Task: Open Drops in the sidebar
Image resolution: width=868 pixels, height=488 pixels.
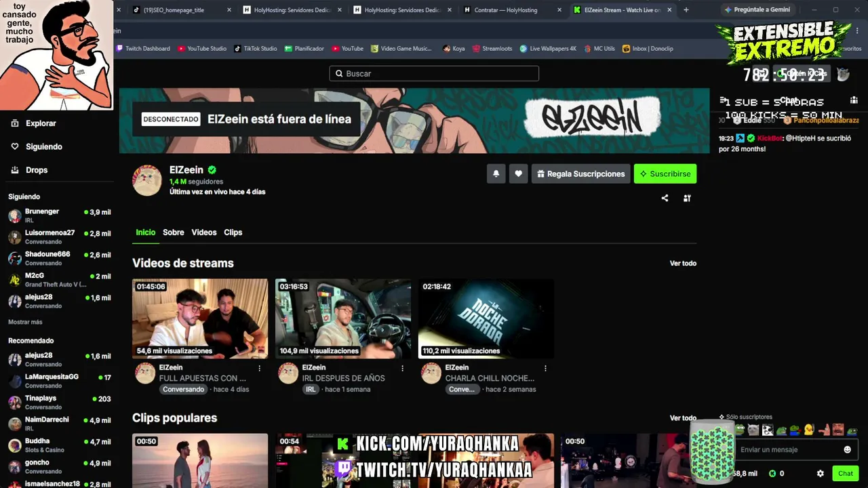Action: (29, 170)
